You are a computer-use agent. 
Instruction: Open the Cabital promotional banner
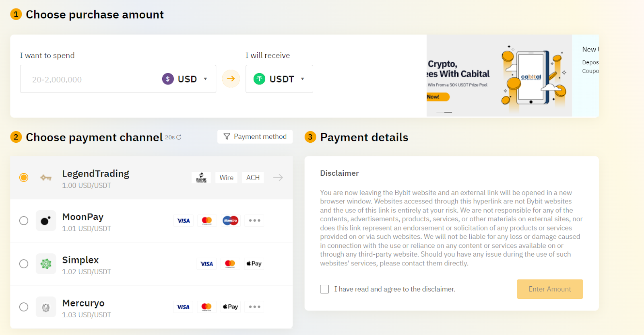(499, 76)
